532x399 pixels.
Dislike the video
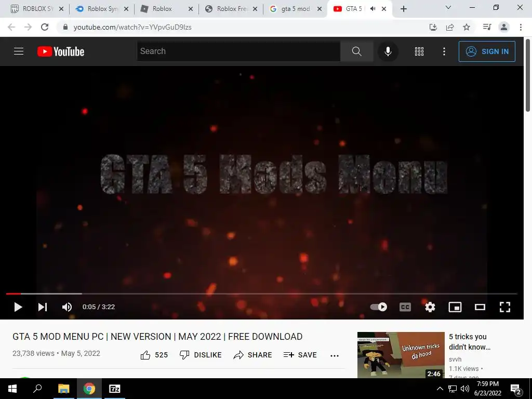coord(201,355)
